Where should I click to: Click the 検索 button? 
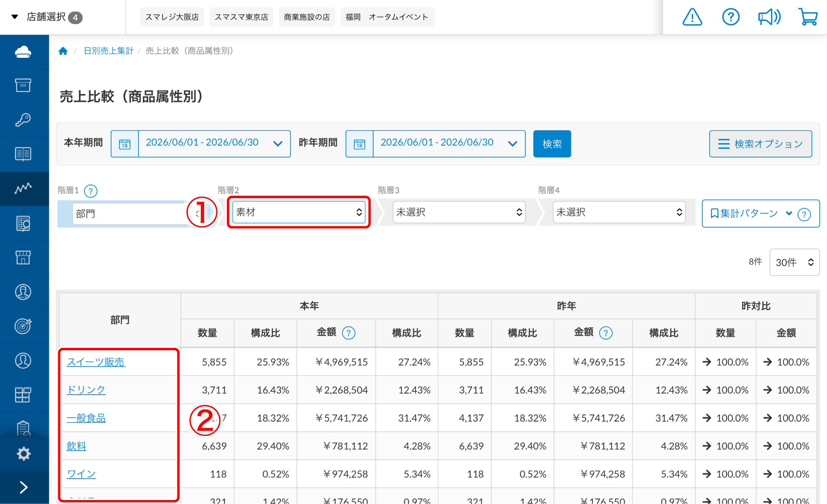(x=552, y=144)
